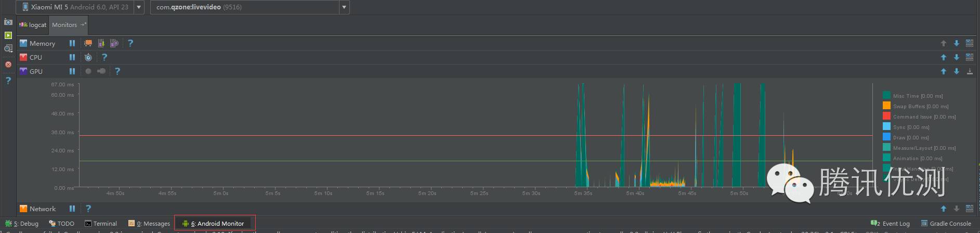This screenshot has width=980, height=233.
Task: Open Memory monitor help question mark
Action: 130,44
